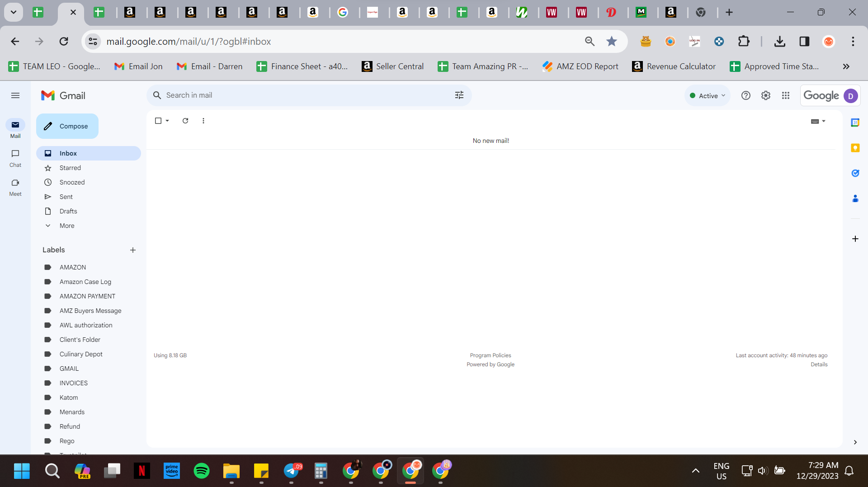Open Spotify from the taskbar
Screen dimensions: 868x487
click(x=202, y=471)
